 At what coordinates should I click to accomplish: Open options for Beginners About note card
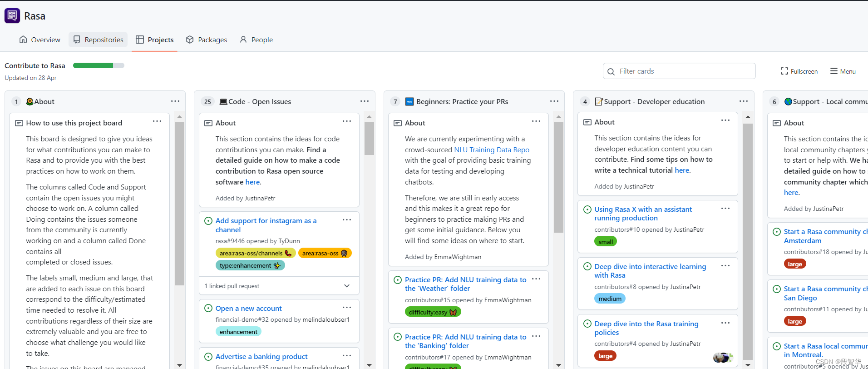(536, 121)
